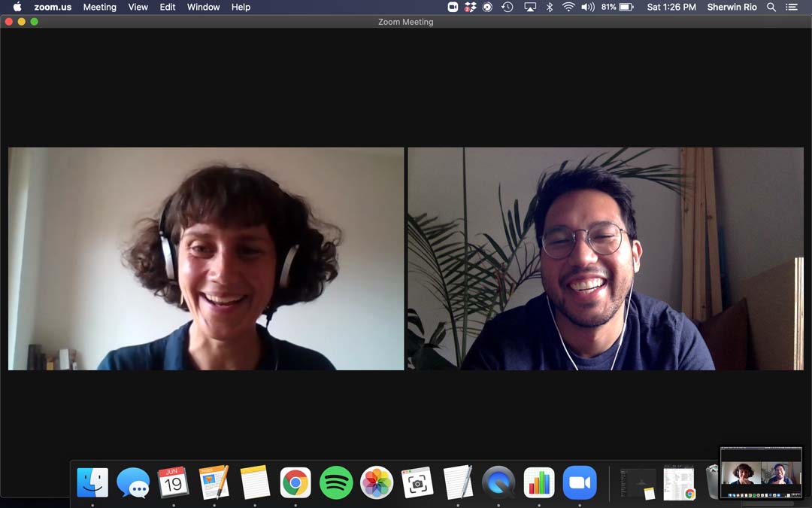Launch QuickTime Player from the Dock
The width and height of the screenshot is (812, 508).
click(498, 482)
